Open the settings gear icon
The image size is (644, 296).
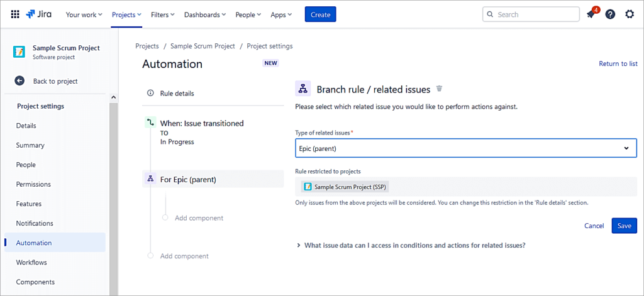[x=630, y=14]
